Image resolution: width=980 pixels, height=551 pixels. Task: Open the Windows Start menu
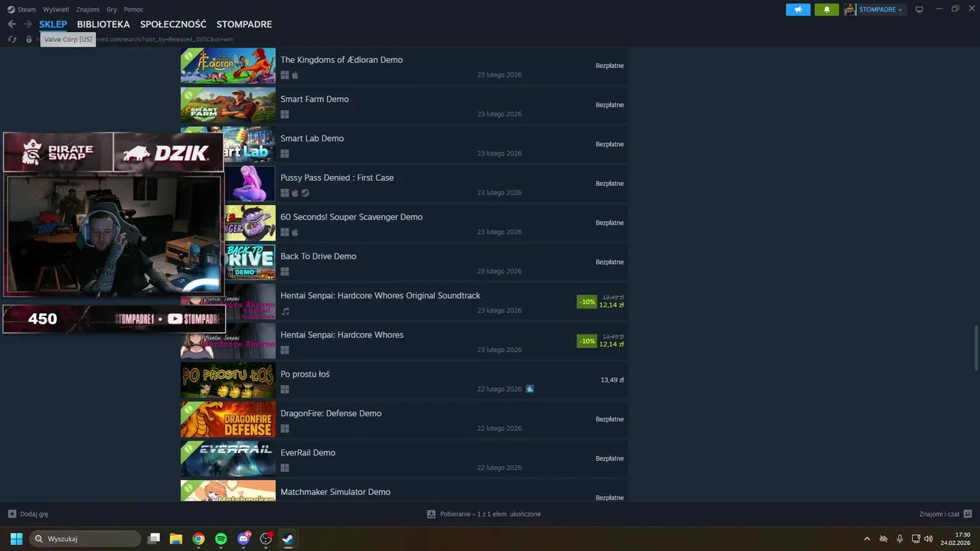tap(16, 539)
